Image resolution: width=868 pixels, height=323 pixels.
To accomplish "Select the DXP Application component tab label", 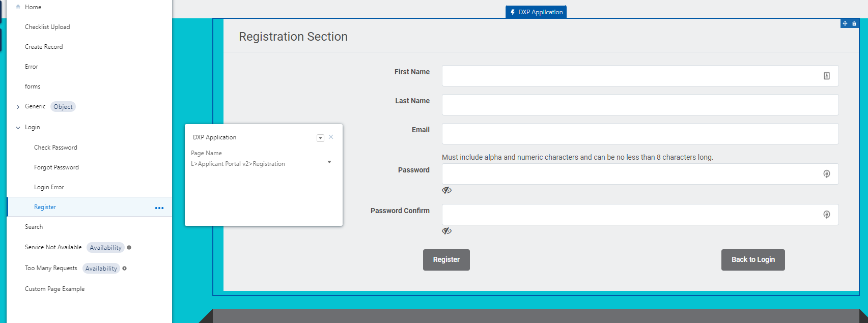I will click(536, 12).
